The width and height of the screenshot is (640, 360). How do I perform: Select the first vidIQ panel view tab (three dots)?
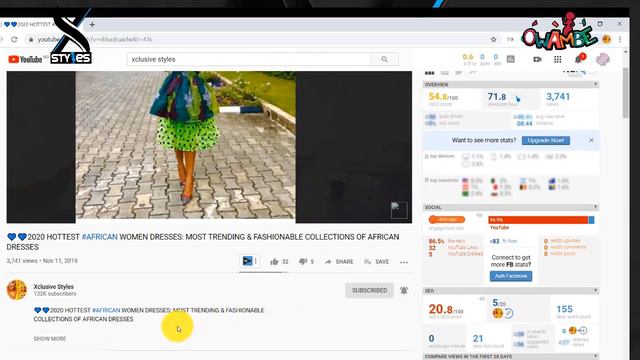(429, 73)
